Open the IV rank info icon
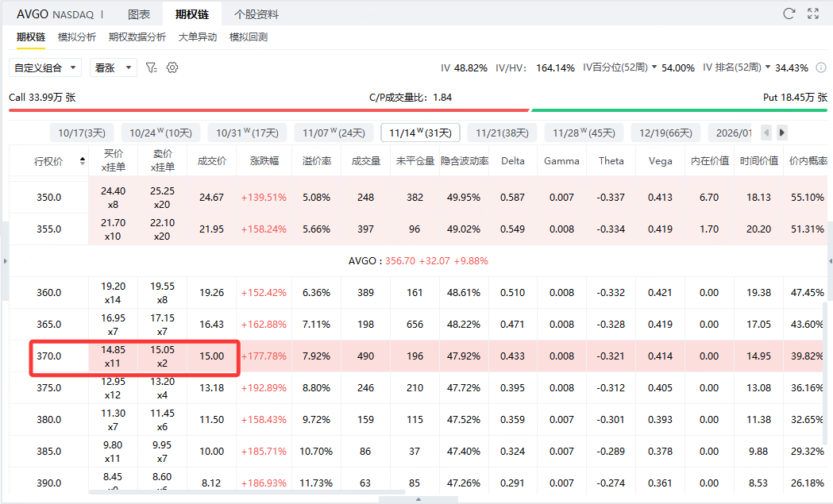Screen dimensions: 833x504 [821, 67]
